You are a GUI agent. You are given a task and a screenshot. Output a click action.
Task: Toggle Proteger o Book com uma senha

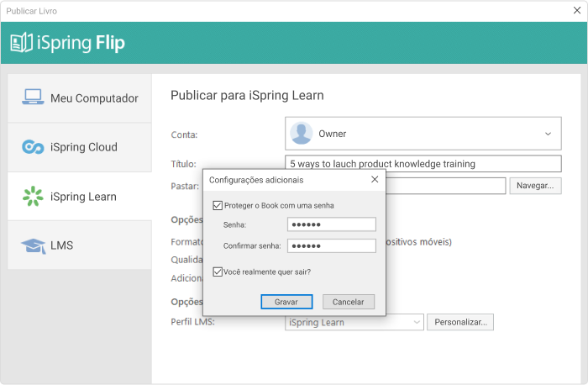point(218,205)
